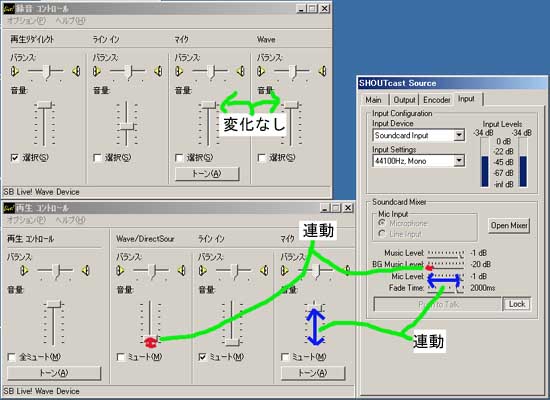Open ヘルプ menu in Playback Control
This screenshot has height=400, width=550.
pyautogui.click(x=70, y=220)
